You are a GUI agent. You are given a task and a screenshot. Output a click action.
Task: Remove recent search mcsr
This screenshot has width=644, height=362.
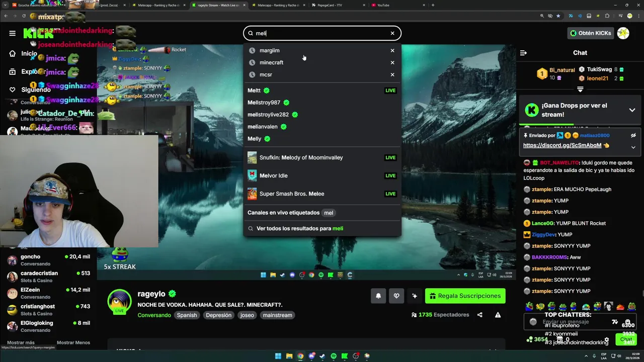click(x=392, y=74)
